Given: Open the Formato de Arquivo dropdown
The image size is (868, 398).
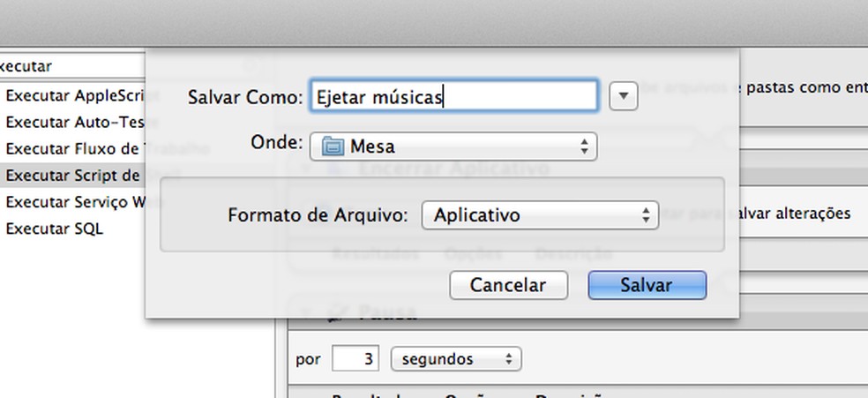Looking at the screenshot, I should coord(540,214).
